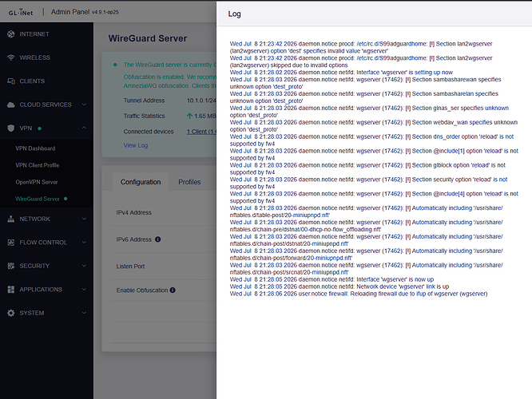Click the connected devices '1 Client' link
Viewport: 532px width, 399px height.
click(x=201, y=132)
